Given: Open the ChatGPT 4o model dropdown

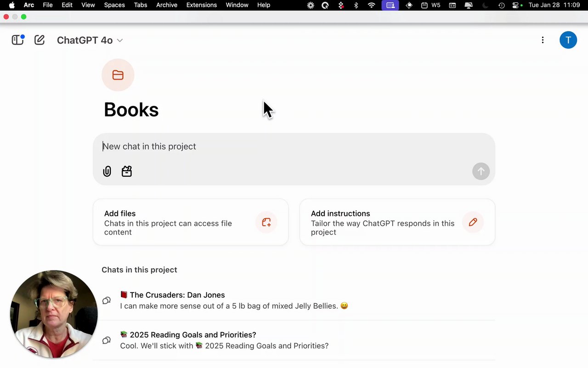Looking at the screenshot, I should coord(90,40).
